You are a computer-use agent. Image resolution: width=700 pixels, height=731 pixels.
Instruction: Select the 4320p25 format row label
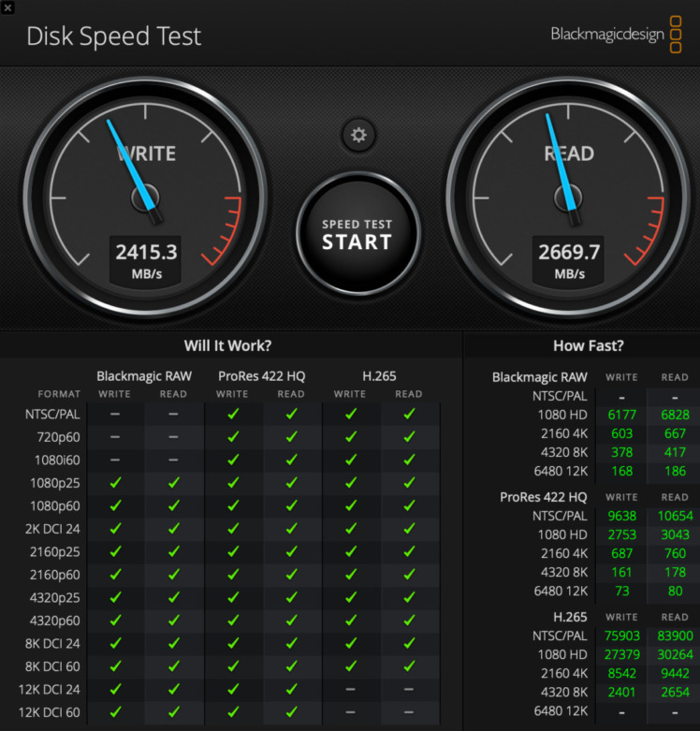point(55,598)
